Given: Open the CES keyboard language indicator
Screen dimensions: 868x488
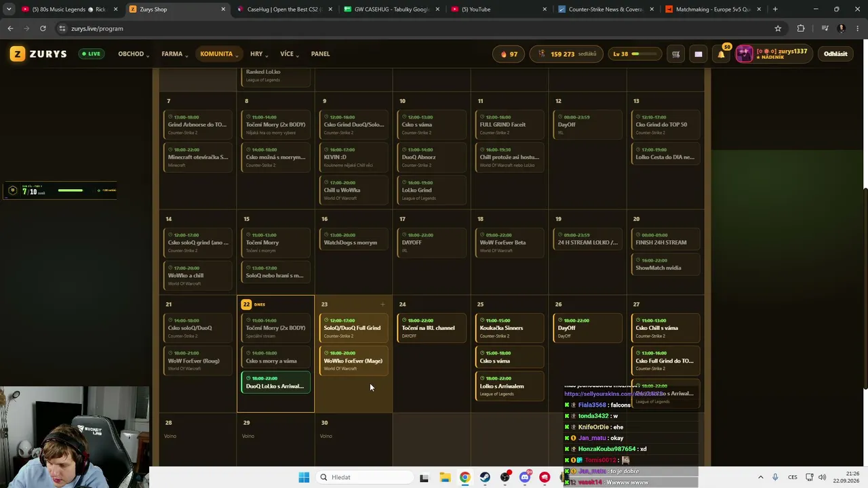Looking at the screenshot, I should point(792,477).
